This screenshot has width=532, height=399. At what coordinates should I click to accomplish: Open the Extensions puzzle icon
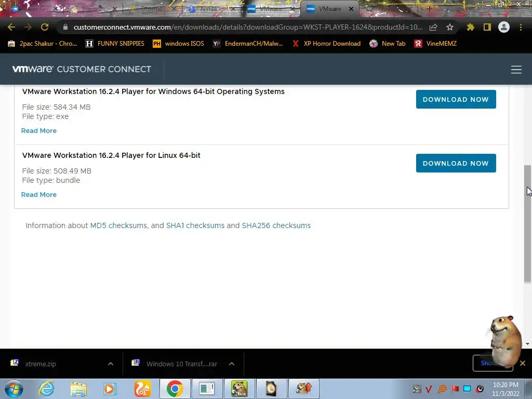(470, 27)
